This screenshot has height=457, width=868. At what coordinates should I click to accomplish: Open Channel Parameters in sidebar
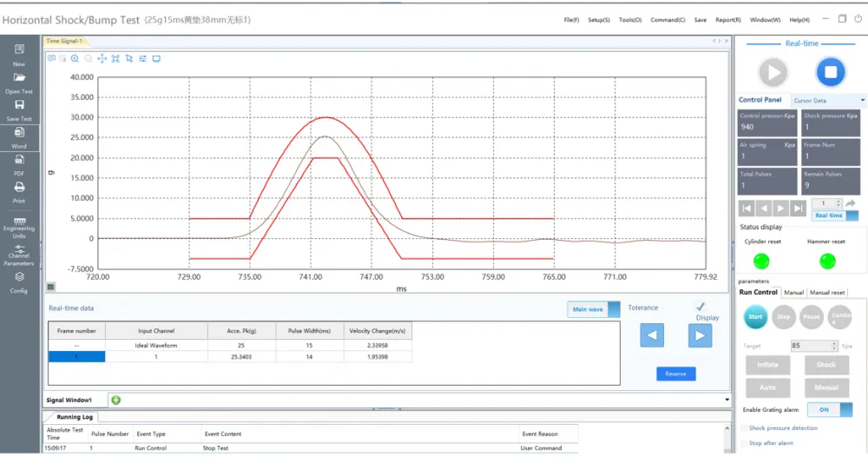coord(19,248)
